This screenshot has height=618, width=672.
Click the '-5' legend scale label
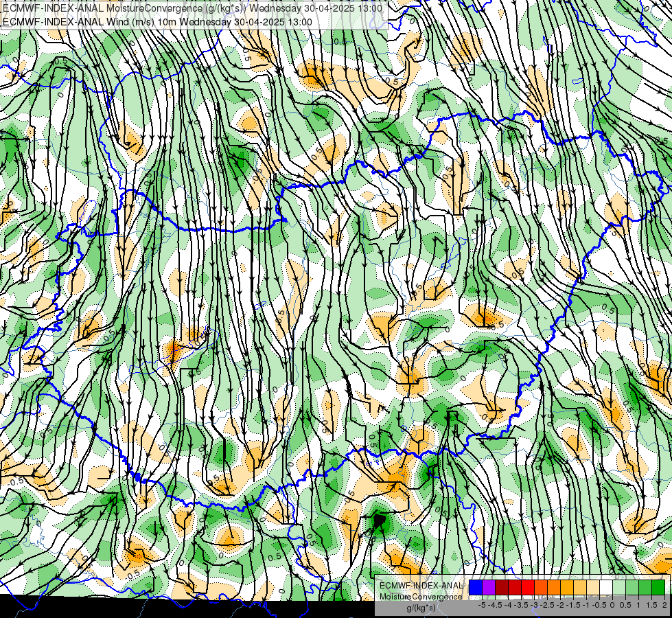482,605
